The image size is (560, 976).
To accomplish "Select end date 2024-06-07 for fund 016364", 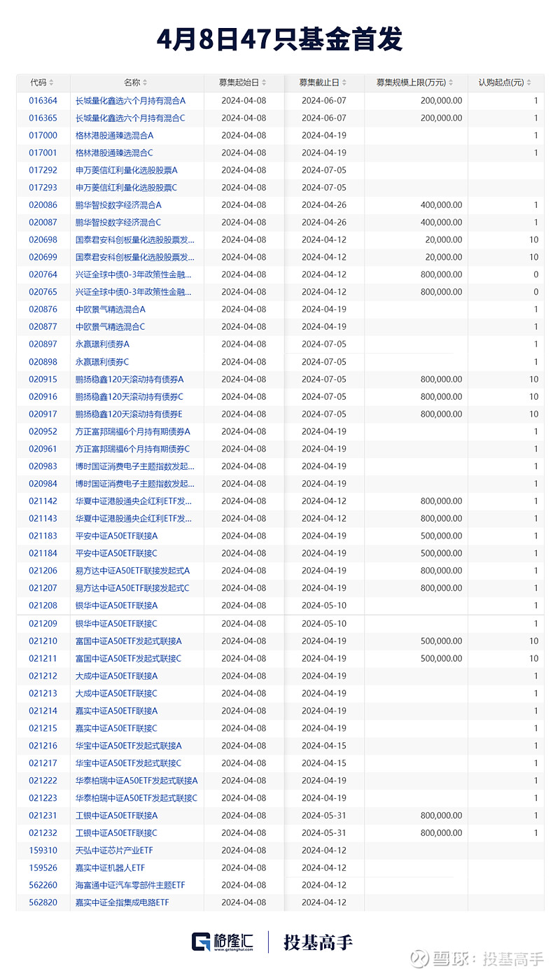I will [324, 101].
